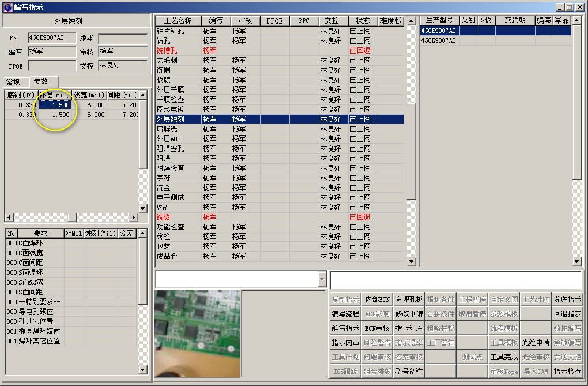Click the up arrow of the requirements list scrollbar

[x=142, y=233]
